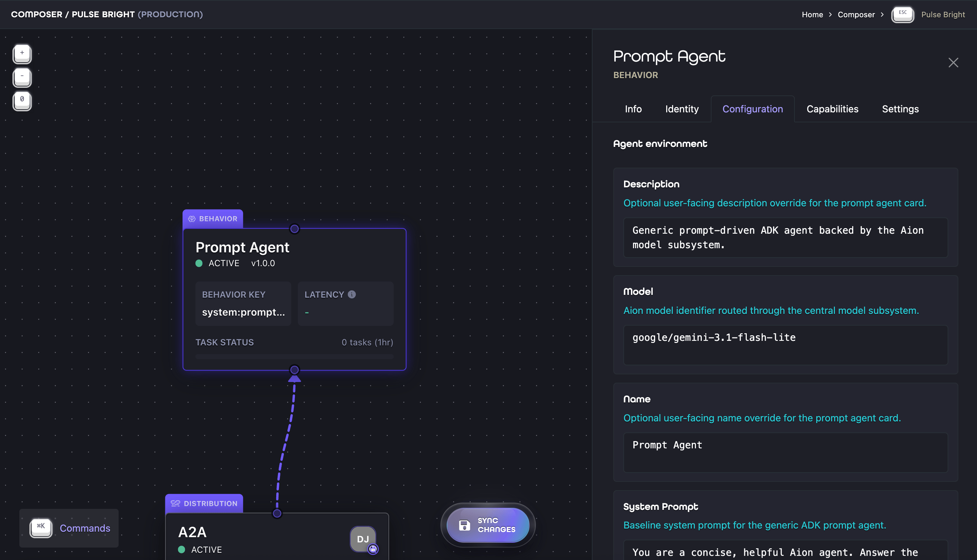Click the Sync Changes button

pyautogui.click(x=488, y=525)
